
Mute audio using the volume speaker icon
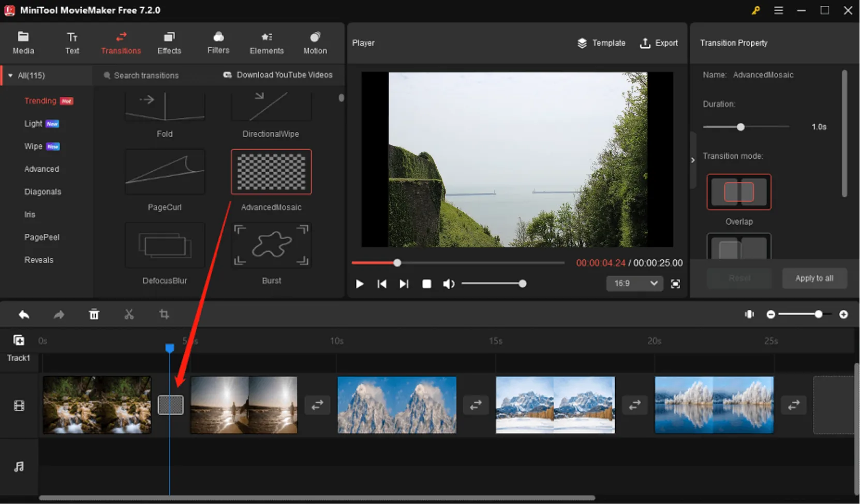tap(448, 284)
